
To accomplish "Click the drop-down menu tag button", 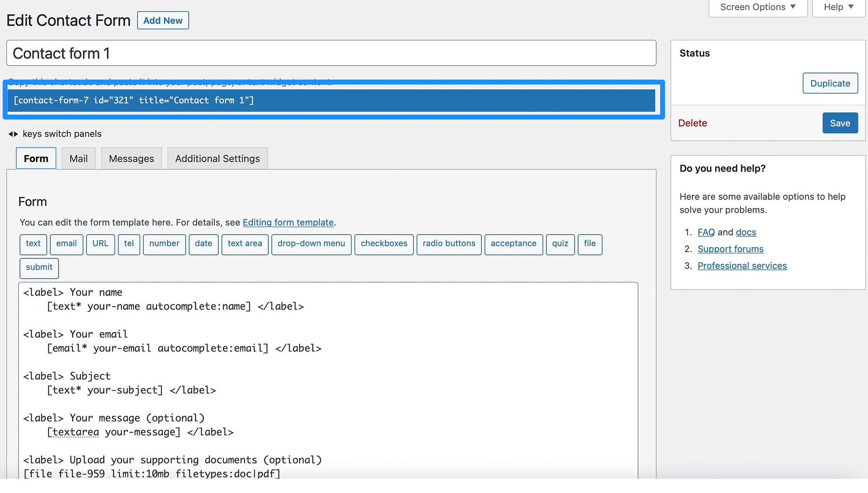I will click(311, 243).
